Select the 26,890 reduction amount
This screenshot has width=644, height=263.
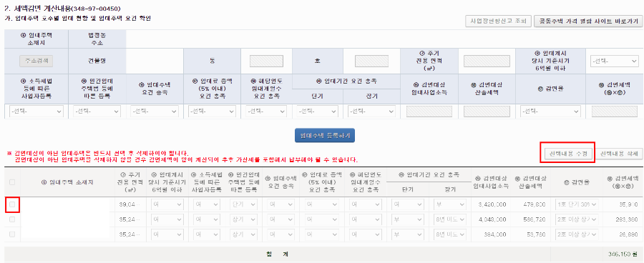click(x=628, y=234)
